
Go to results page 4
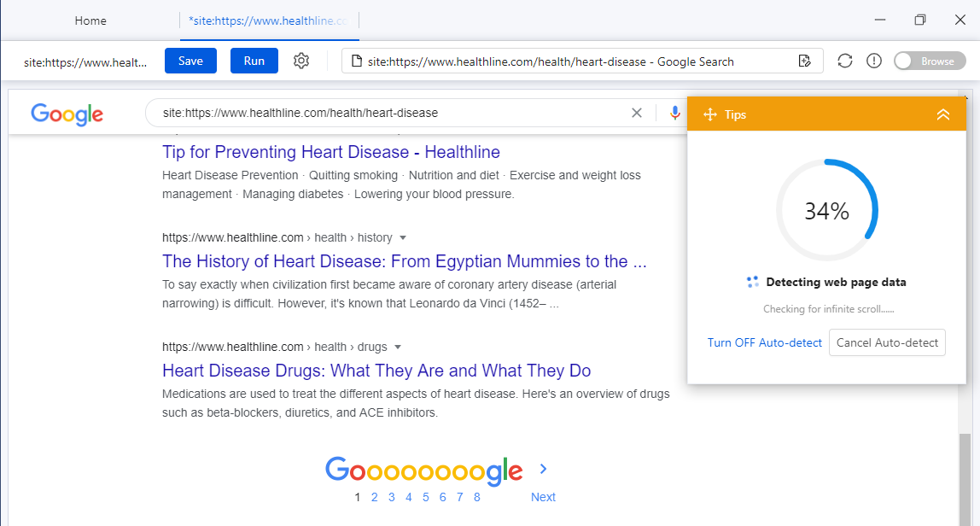tap(409, 497)
